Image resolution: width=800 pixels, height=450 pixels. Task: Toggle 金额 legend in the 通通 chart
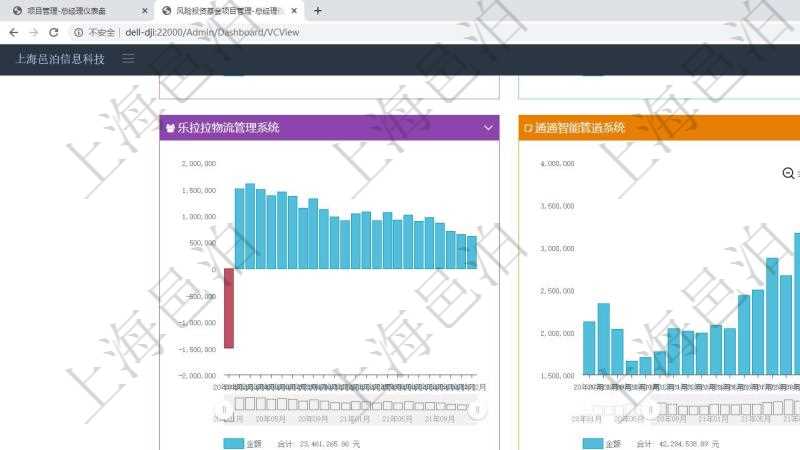coord(601,443)
